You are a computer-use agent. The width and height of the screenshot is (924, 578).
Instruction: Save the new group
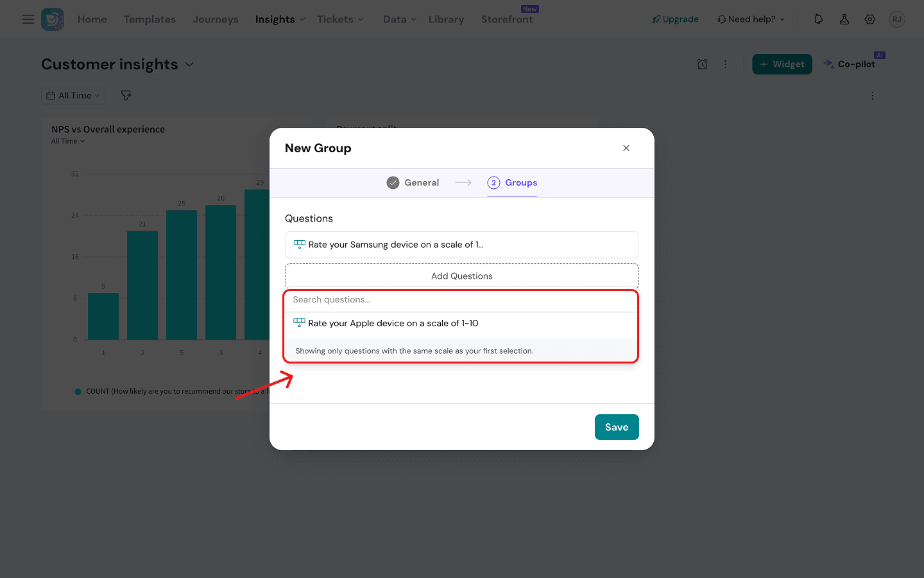click(617, 427)
